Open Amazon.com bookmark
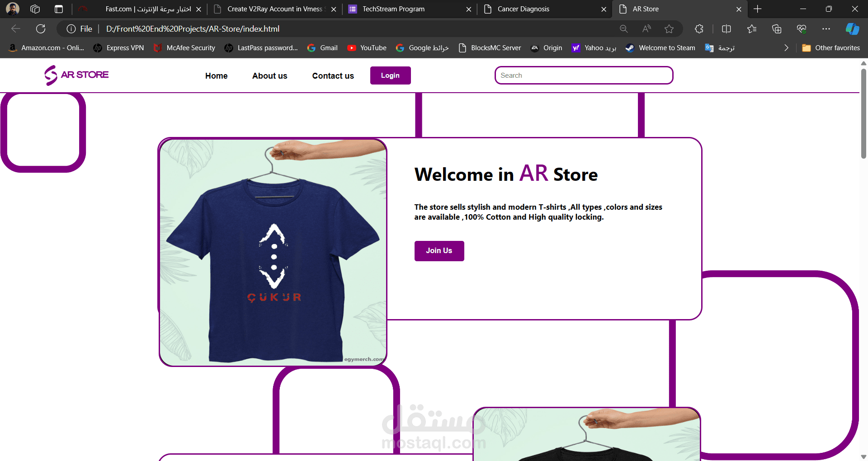 click(x=46, y=48)
